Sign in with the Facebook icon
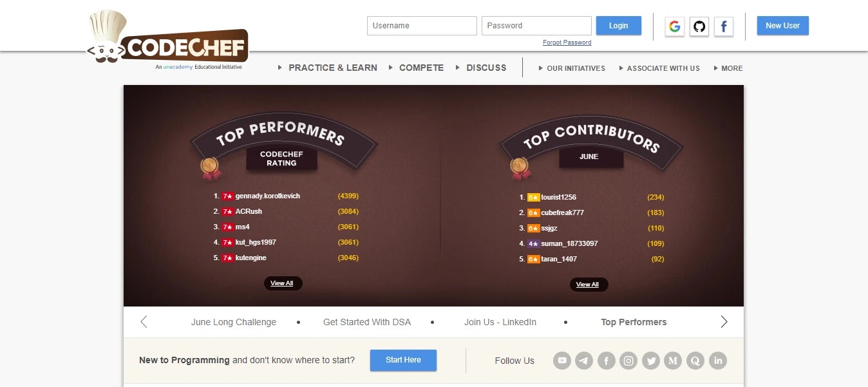This screenshot has width=868, height=387. (724, 26)
